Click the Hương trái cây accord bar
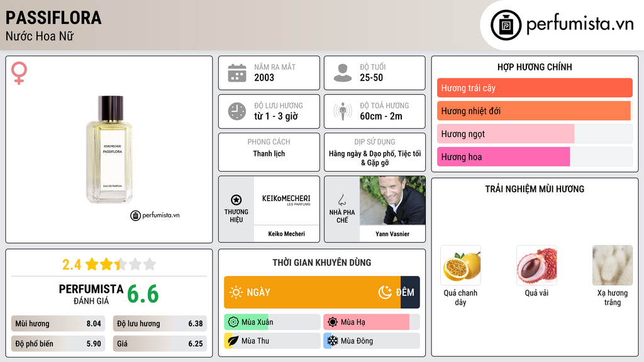The image size is (644, 362). 535,88
